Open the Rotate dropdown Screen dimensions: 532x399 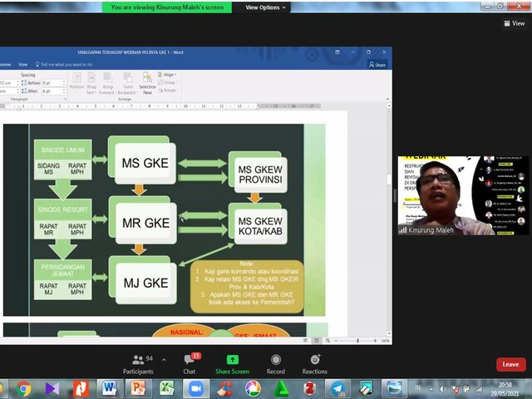coord(167,91)
